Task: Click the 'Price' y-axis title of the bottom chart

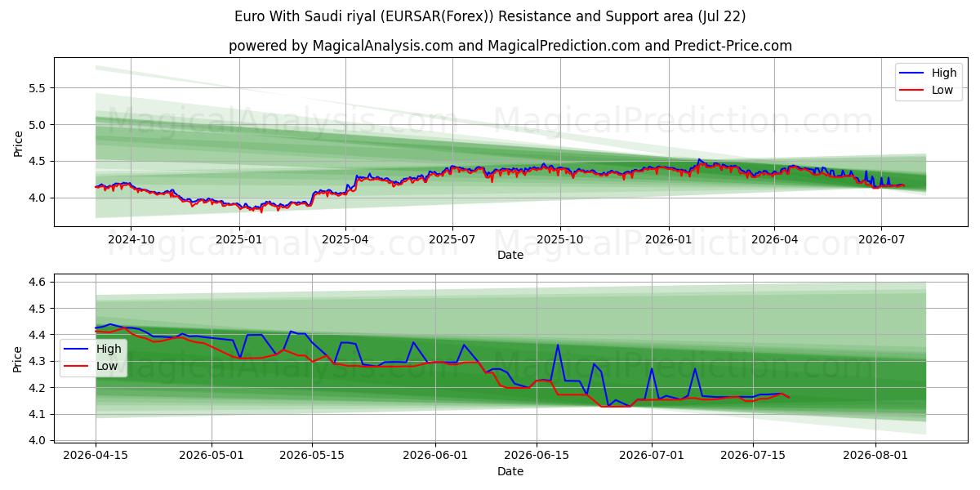Action: [x=19, y=359]
